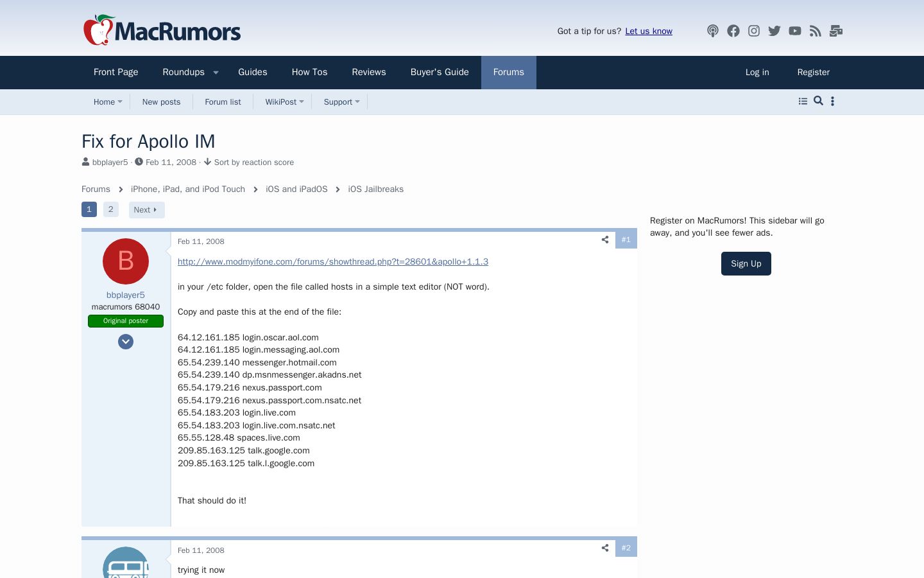Click the Feb 11, 2008 date on post #1
Image resolution: width=924 pixels, height=578 pixels.
201,241
